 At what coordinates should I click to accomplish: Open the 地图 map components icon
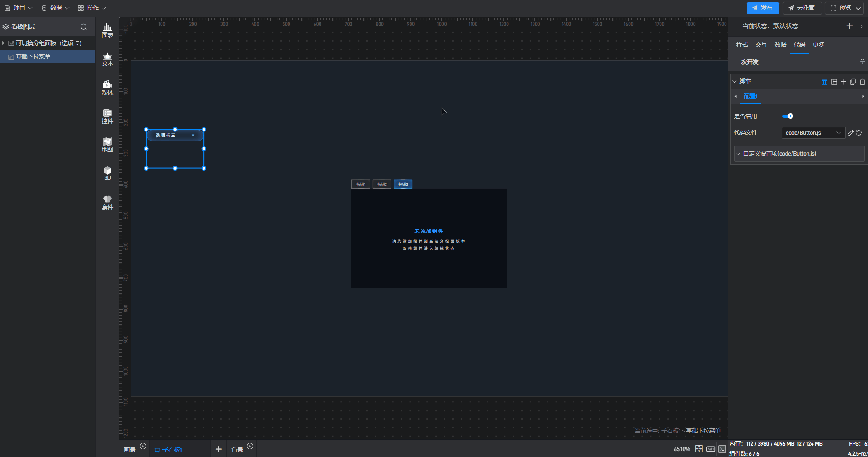coord(107,145)
